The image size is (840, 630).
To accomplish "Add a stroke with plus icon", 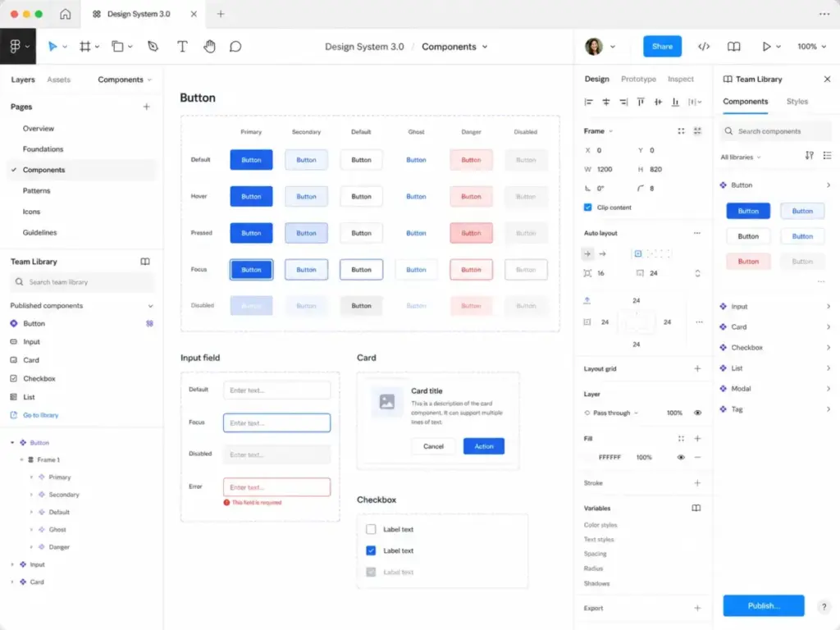I will [697, 482].
